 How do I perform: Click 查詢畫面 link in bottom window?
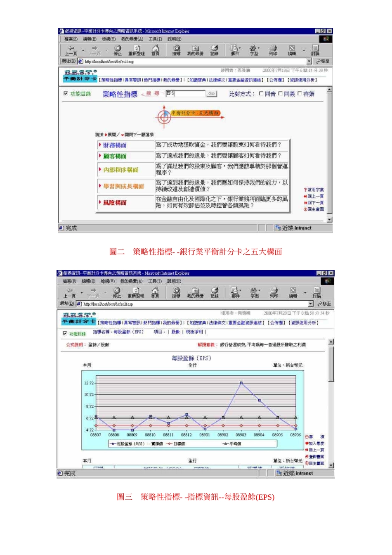(315, 457)
